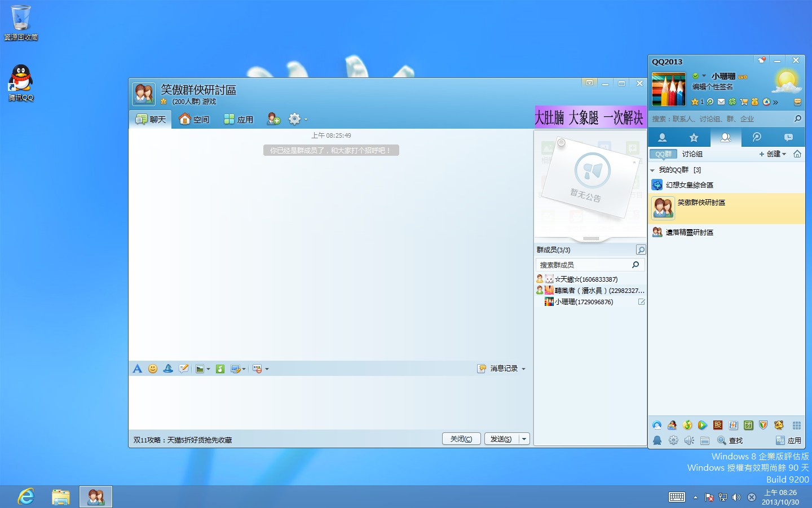Viewport: 812px width, 508px height.
Task: Switch to contacts tab in QQ panel
Action: [x=663, y=137]
